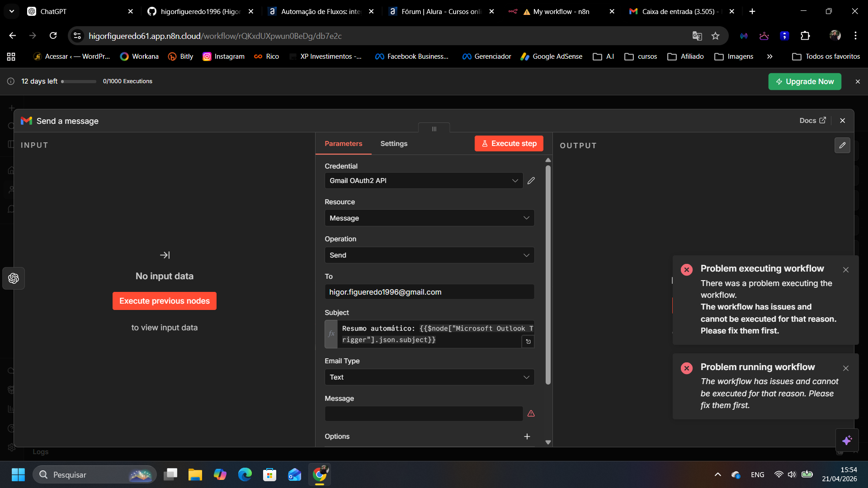Viewport: 868px width, 488px height.
Task: Select the Parameters tab
Action: [343, 144]
